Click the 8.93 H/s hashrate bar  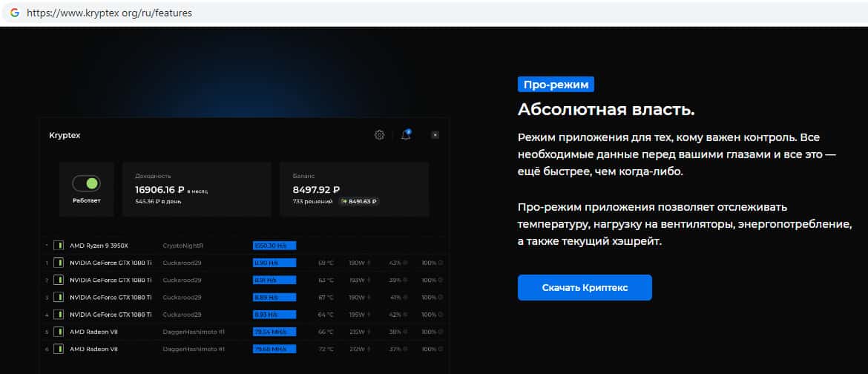tap(274, 314)
